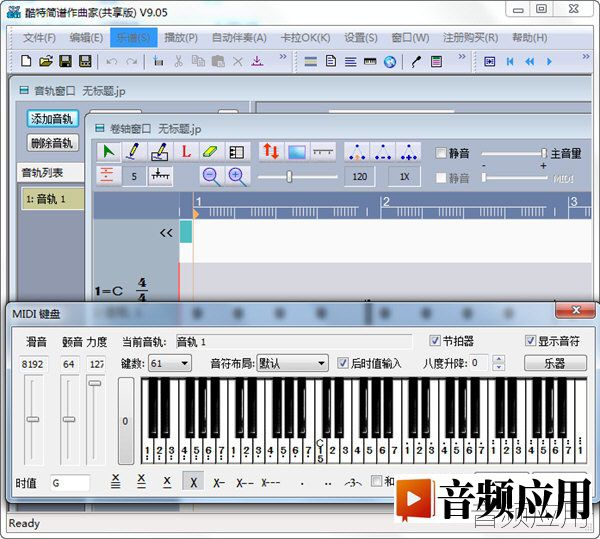Expand the second toolbar overflow chevron
This screenshot has width=600, height=539.
point(462,57)
